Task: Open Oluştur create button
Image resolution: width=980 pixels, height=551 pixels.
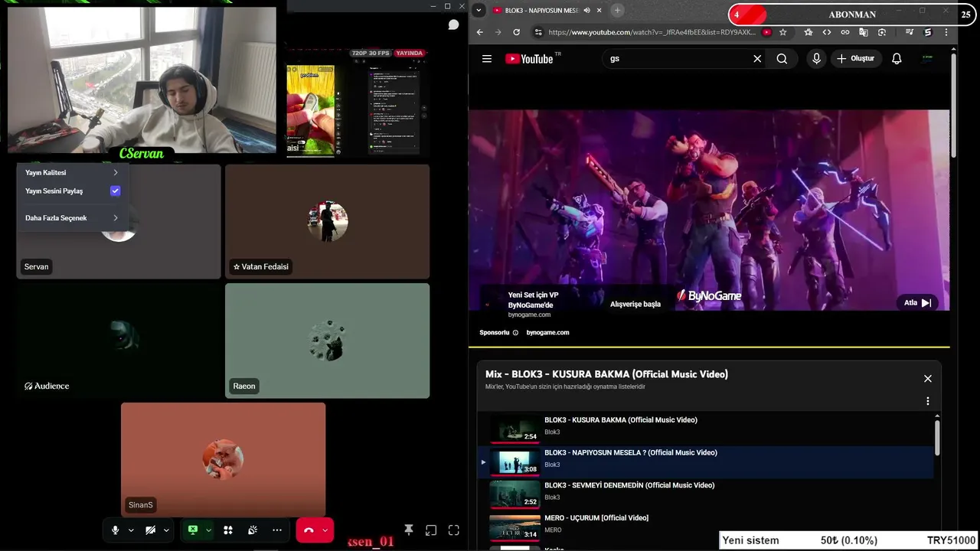Action: [856, 59]
